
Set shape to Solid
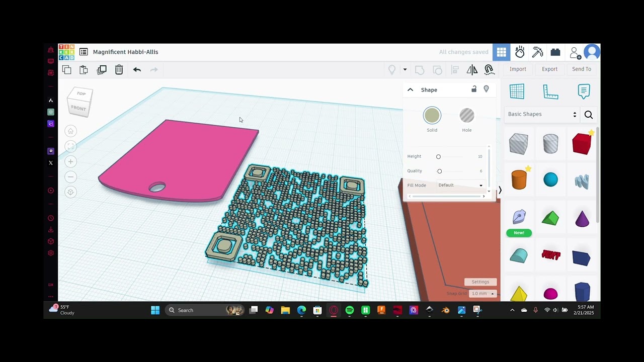click(x=432, y=120)
